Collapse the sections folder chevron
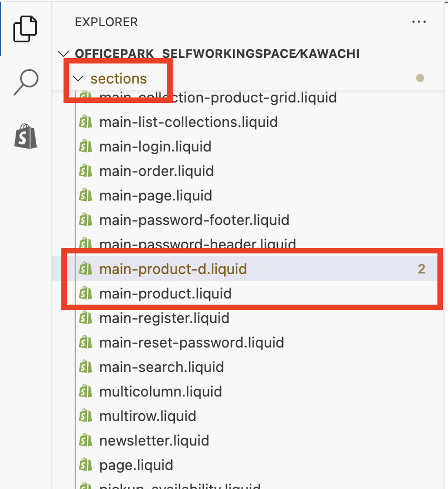 [x=79, y=79]
